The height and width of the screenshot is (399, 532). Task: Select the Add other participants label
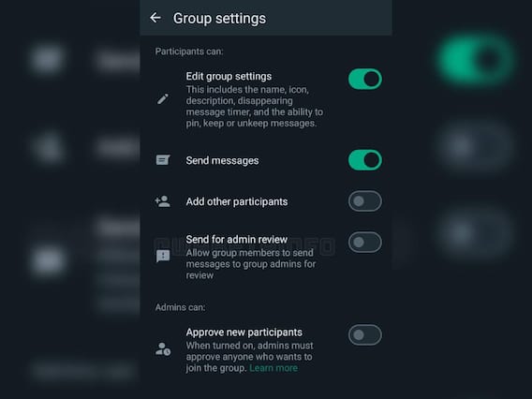pos(237,201)
